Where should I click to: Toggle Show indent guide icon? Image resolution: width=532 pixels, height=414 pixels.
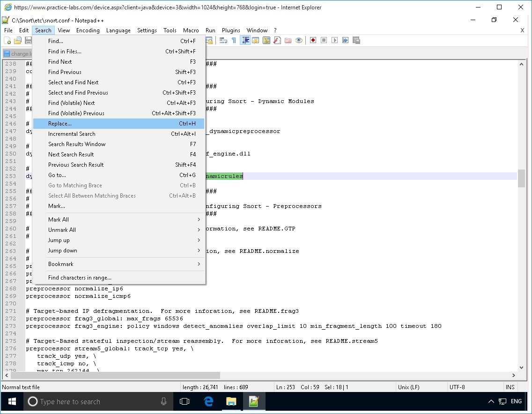click(245, 40)
